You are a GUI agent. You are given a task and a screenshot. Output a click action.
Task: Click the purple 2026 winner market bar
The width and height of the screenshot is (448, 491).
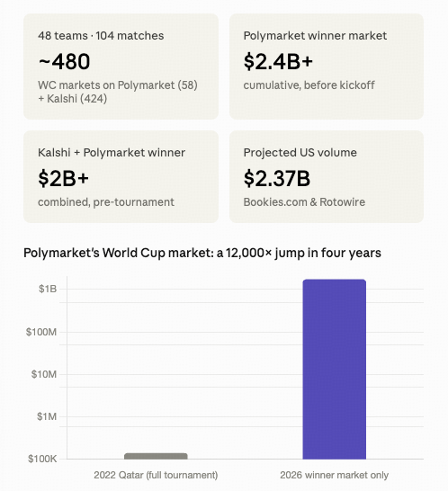pos(334,369)
